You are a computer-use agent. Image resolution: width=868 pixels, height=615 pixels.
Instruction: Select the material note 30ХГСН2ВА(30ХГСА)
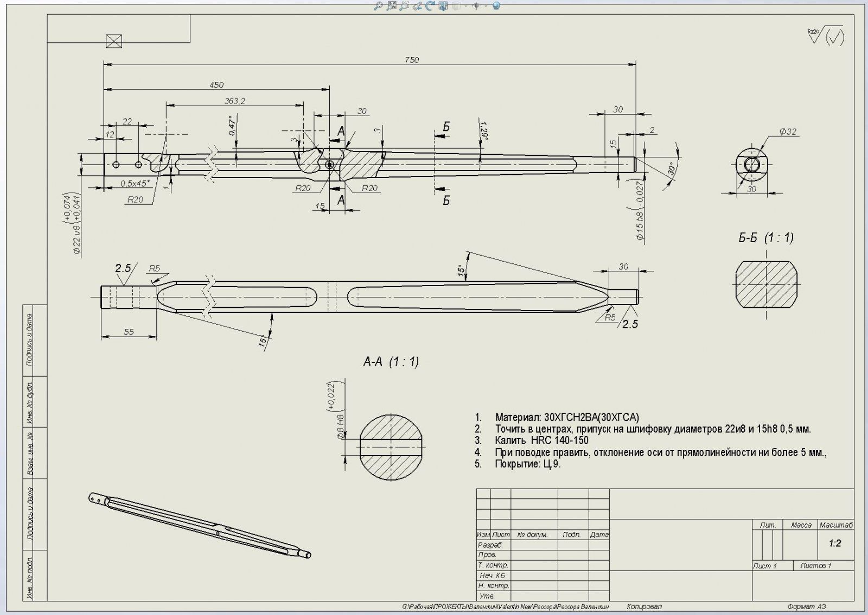coord(567,417)
